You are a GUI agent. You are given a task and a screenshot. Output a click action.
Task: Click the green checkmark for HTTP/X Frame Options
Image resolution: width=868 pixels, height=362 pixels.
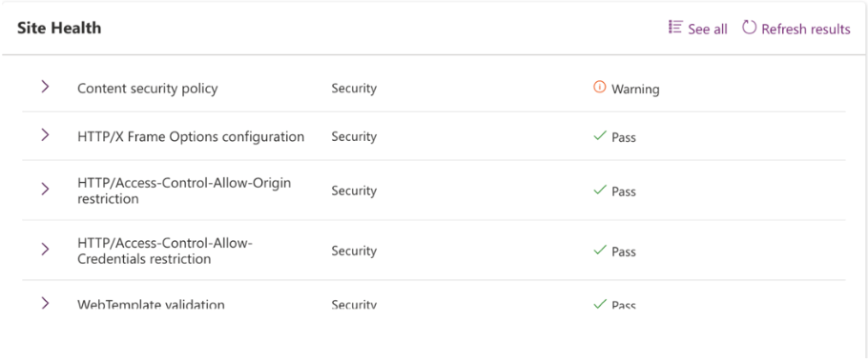click(600, 136)
